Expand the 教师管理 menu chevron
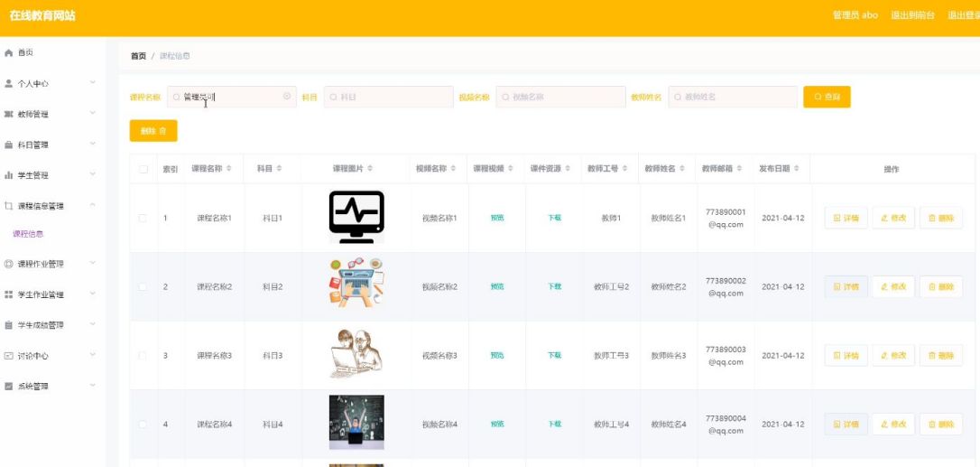The height and width of the screenshot is (467, 980). pyautogui.click(x=93, y=113)
